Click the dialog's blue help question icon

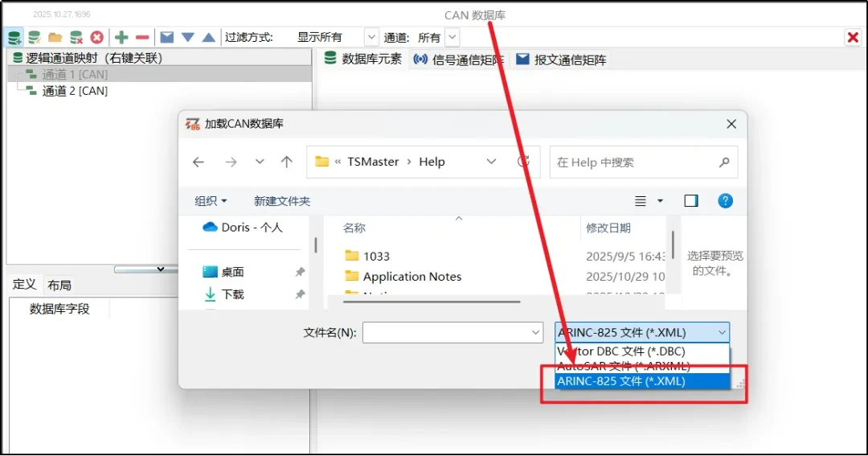point(725,200)
